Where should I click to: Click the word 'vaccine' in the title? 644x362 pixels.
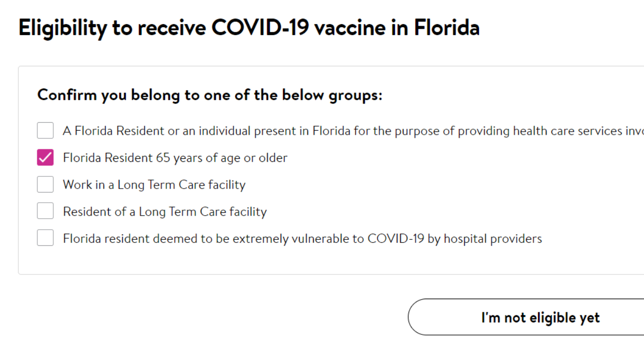tap(350, 28)
